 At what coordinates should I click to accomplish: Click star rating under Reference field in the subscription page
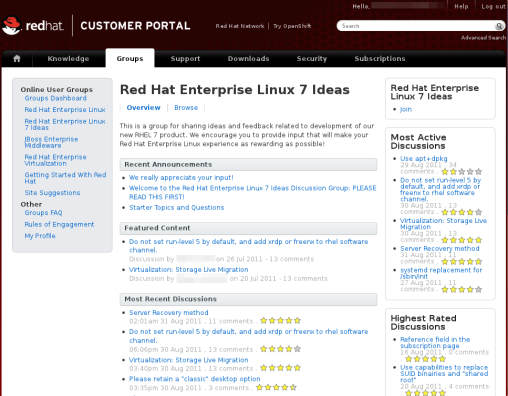click(x=425, y=359)
